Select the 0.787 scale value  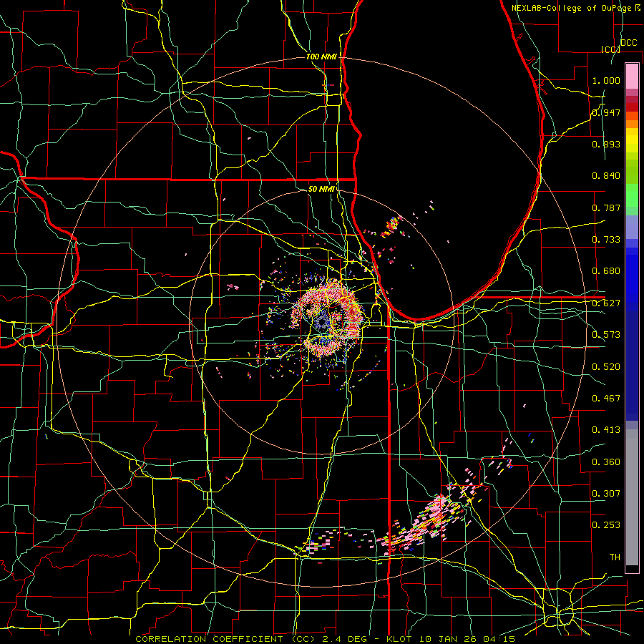pos(606,208)
